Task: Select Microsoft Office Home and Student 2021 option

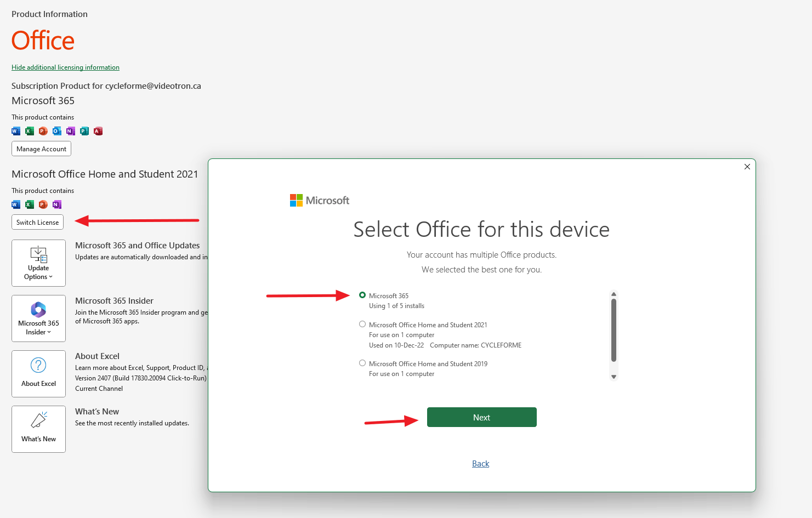Action: tap(362, 324)
